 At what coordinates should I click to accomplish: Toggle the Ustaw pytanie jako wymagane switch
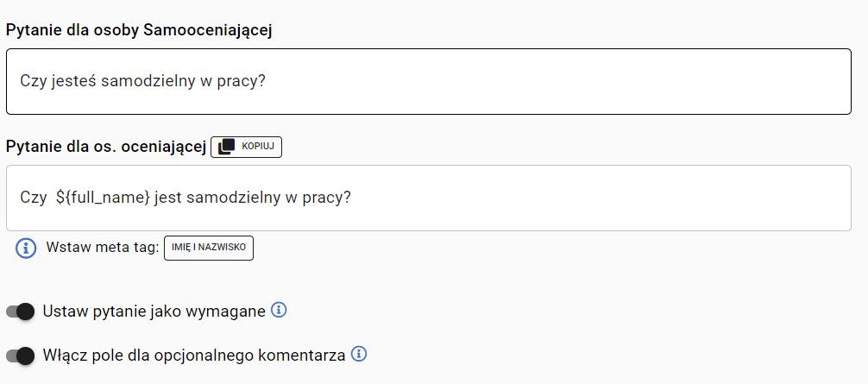[21, 312]
